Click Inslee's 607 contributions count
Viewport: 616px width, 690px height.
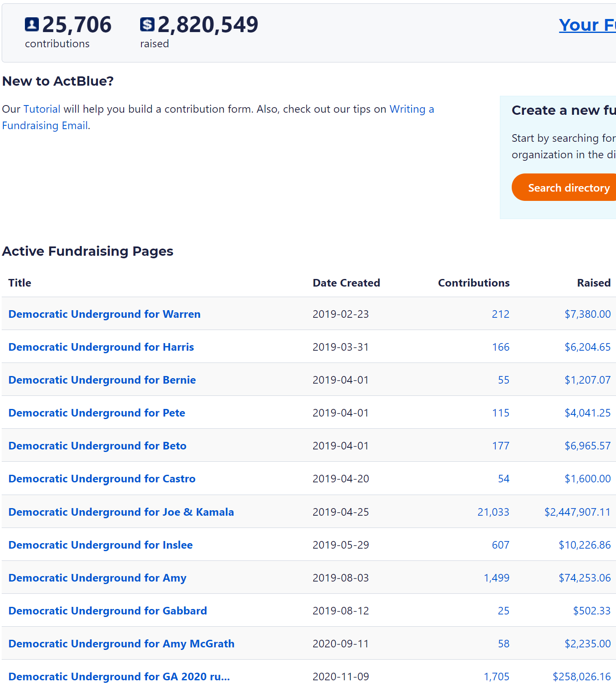pyautogui.click(x=501, y=545)
